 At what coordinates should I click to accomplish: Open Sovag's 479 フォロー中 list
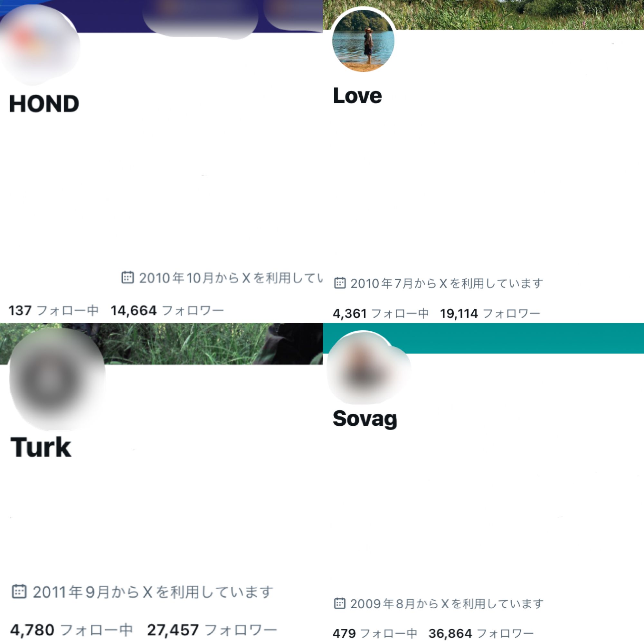click(375, 633)
